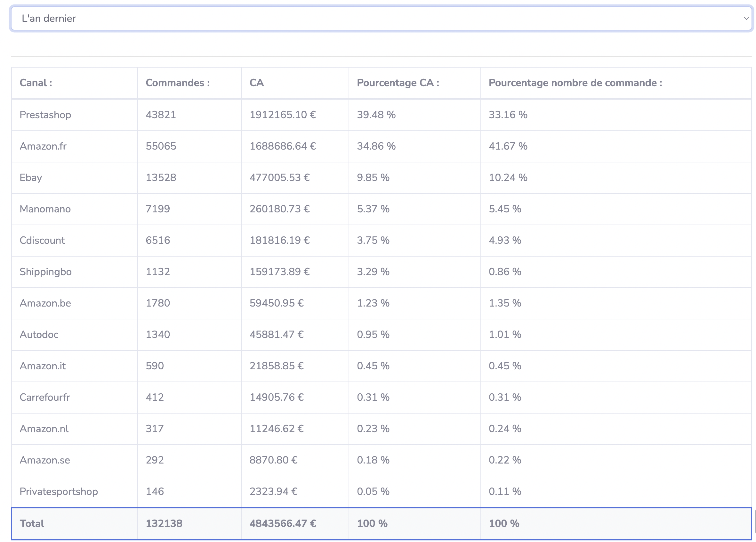Click the Total row label

(32, 523)
